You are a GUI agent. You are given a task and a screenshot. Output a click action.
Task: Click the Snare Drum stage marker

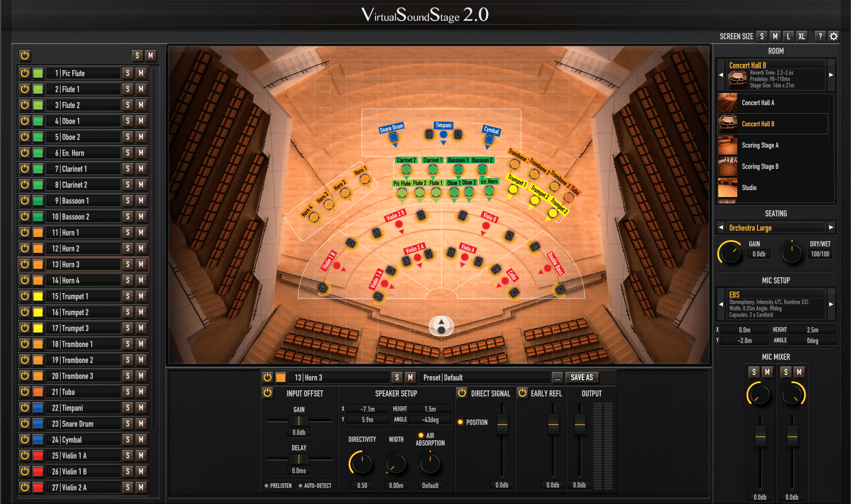tap(393, 138)
